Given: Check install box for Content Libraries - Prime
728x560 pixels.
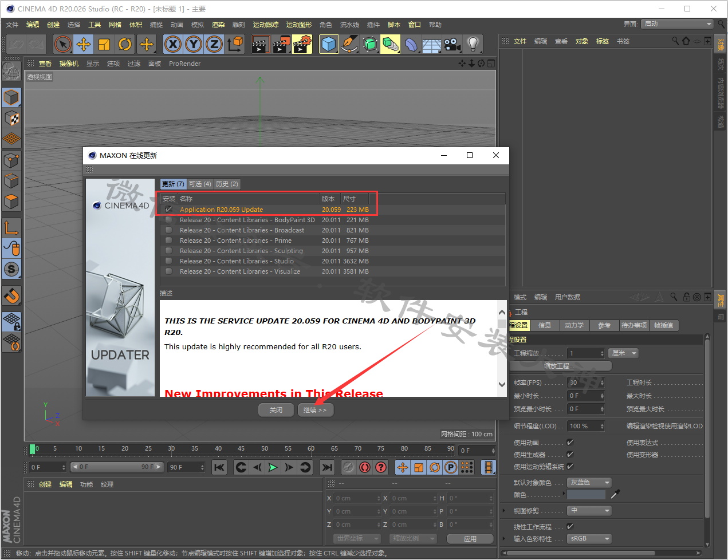Looking at the screenshot, I should [x=168, y=240].
